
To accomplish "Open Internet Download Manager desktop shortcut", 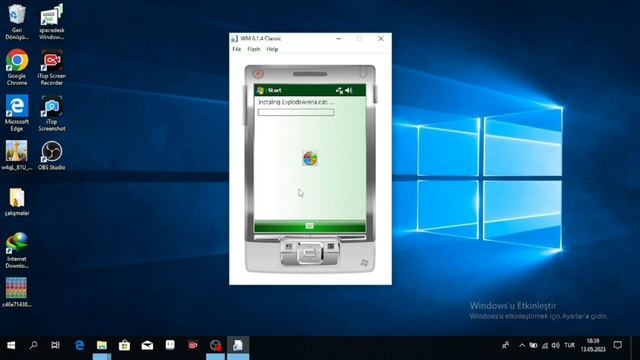I will pyautogui.click(x=17, y=250).
